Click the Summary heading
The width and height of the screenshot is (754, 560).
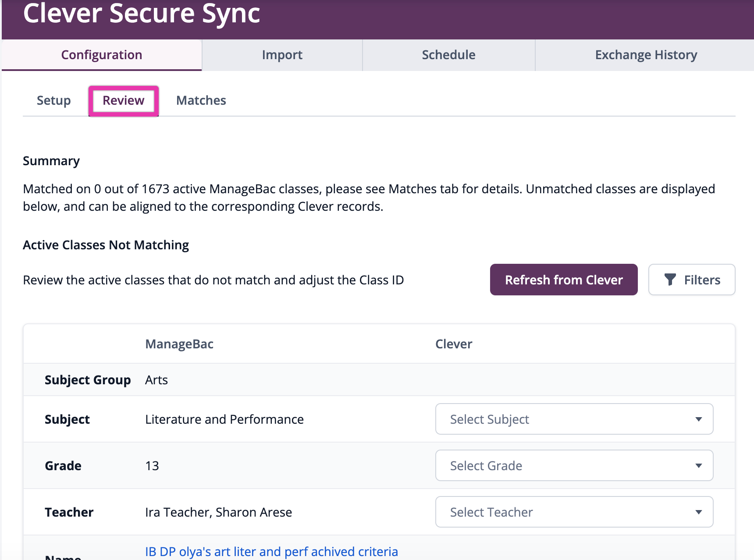tap(51, 161)
